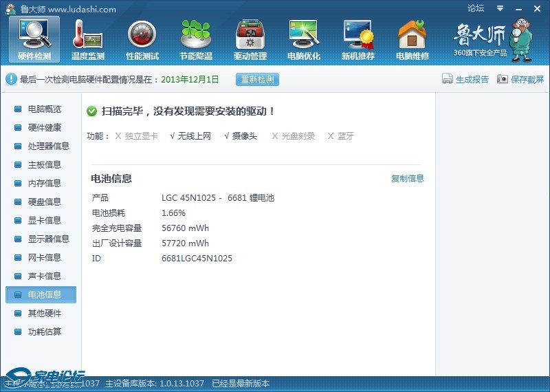Open 电脑优化 PC optimization
Viewport: 550px width, 392px height.
coord(304,40)
